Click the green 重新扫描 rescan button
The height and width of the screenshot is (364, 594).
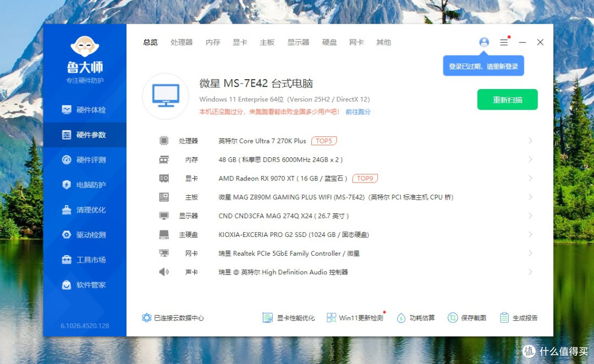coord(507,100)
